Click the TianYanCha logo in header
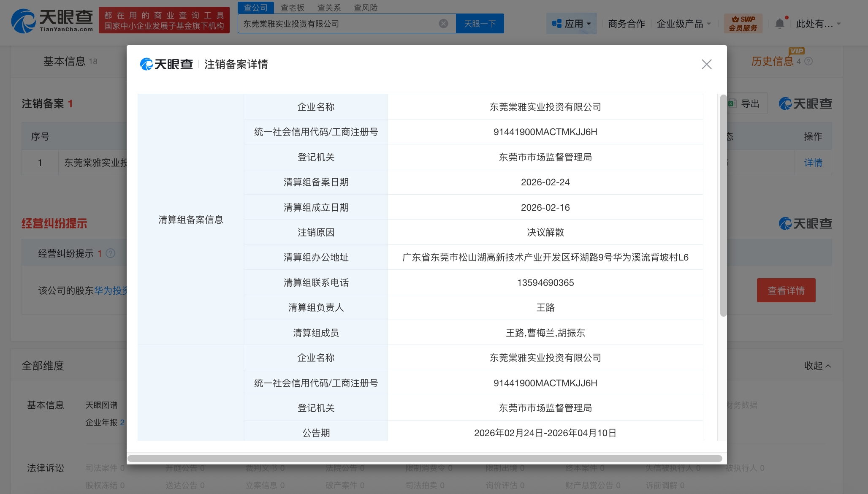Image resolution: width=868 pixels, height=494 pixels. [x=52, y=21]
